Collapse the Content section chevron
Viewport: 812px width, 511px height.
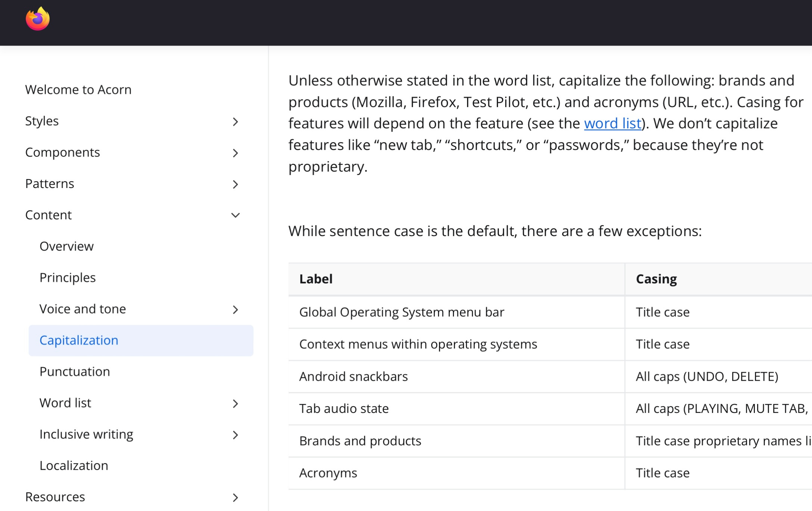tap(235, 215)
